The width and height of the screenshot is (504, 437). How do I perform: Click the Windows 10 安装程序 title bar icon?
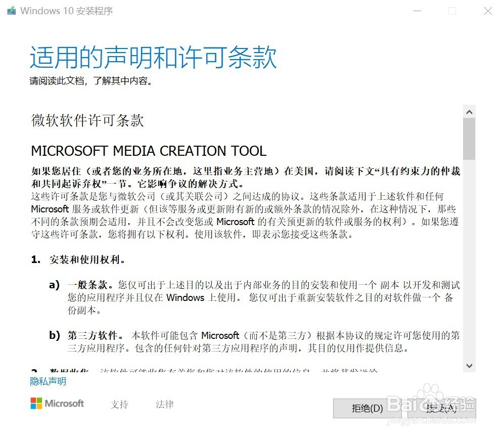click(x=11, y=10)
